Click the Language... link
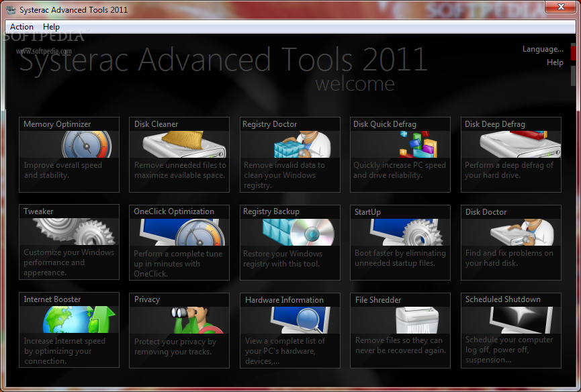 click(x=543, y=49)
